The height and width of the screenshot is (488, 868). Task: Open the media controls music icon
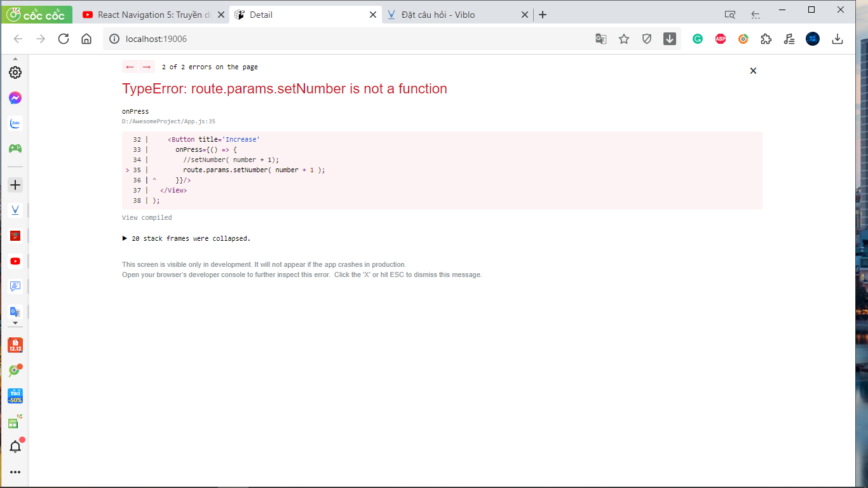tap(789, 39)
